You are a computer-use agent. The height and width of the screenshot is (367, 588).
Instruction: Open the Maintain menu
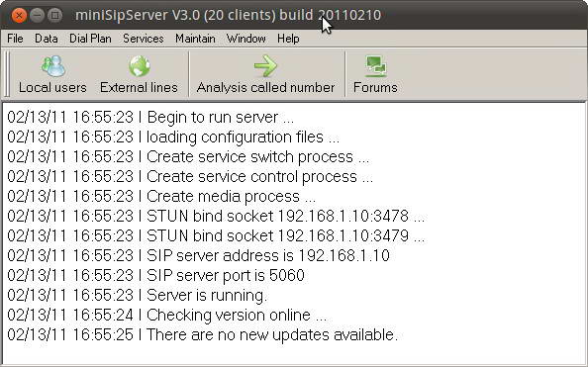[195, 39]
